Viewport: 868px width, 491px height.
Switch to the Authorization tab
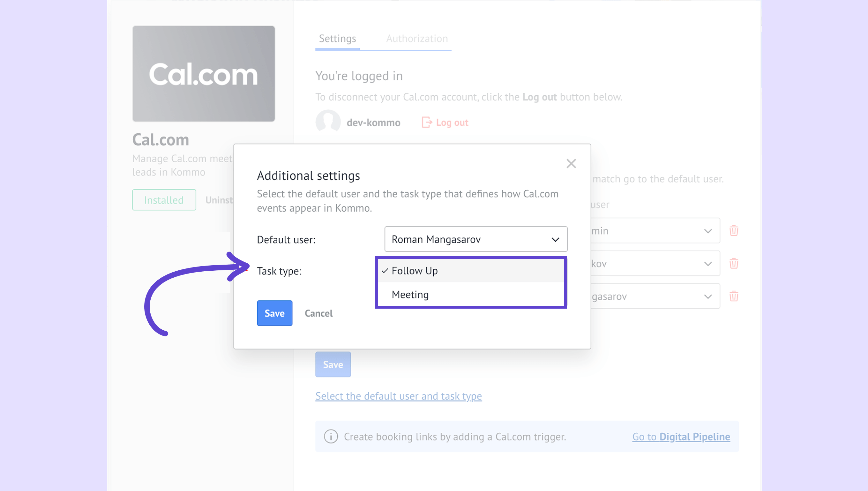[417, 39]
